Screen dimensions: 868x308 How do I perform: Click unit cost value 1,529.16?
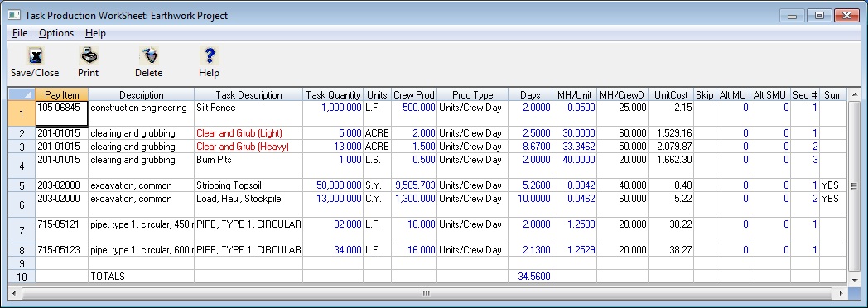pyautogui.click(x=670, y=133)
